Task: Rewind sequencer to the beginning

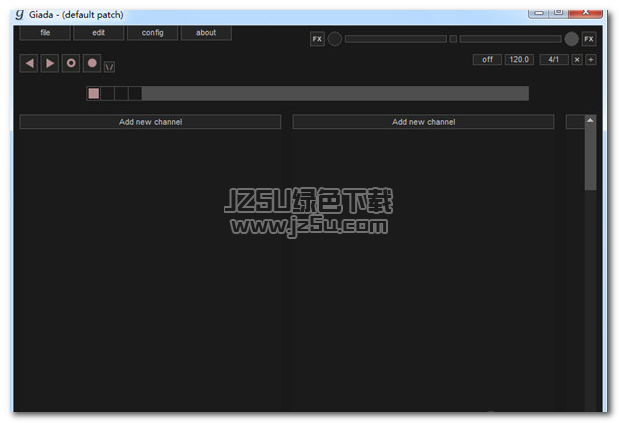Action: coord(29,64)
